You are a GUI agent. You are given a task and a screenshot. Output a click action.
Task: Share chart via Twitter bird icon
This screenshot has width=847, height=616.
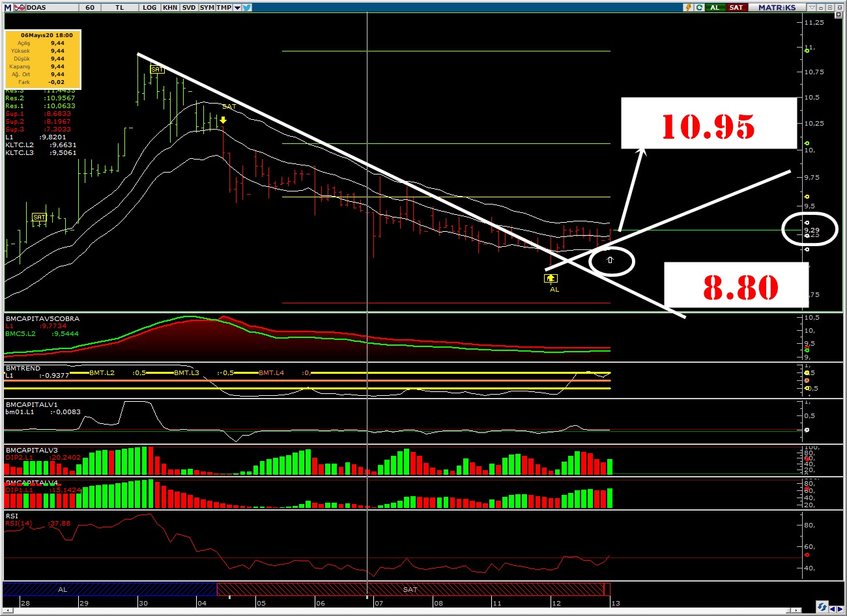point(247,7)
